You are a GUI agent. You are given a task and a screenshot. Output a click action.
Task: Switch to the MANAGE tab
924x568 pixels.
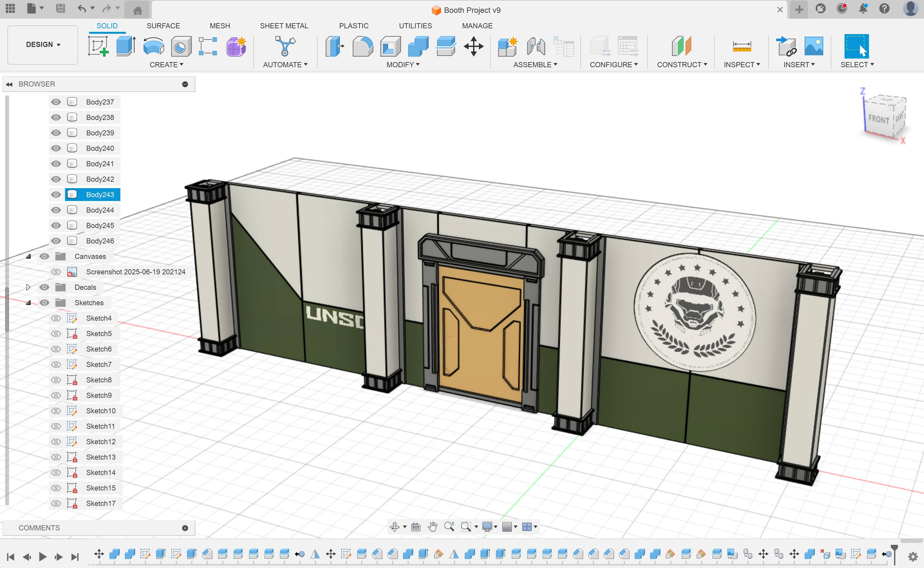(x=477, y=25)
